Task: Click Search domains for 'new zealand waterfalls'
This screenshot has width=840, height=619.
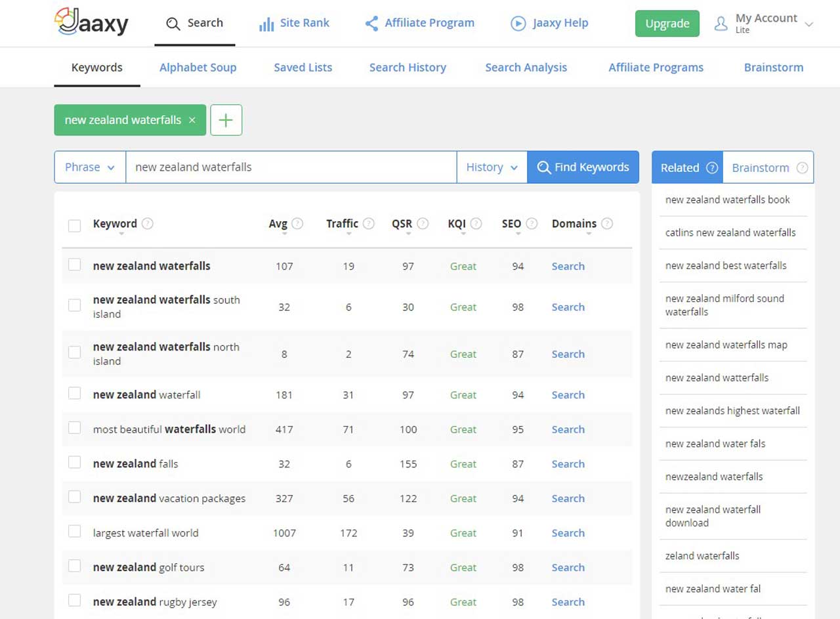Action: point(568,266)
